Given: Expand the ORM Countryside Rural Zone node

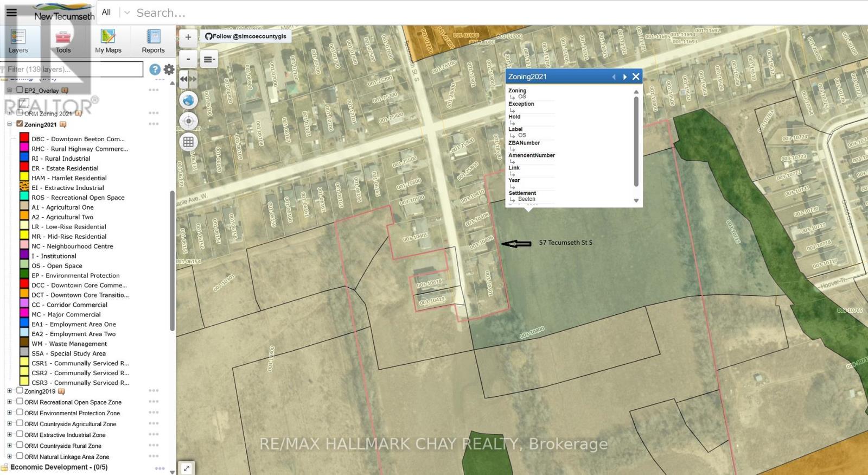Looking at the screenshot, I should coord(9,446).
